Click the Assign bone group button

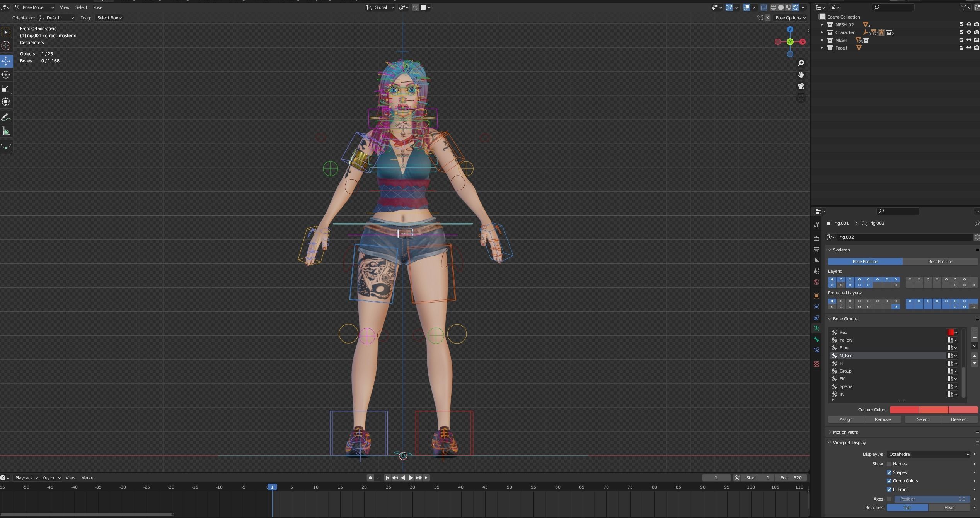[846, 419]
